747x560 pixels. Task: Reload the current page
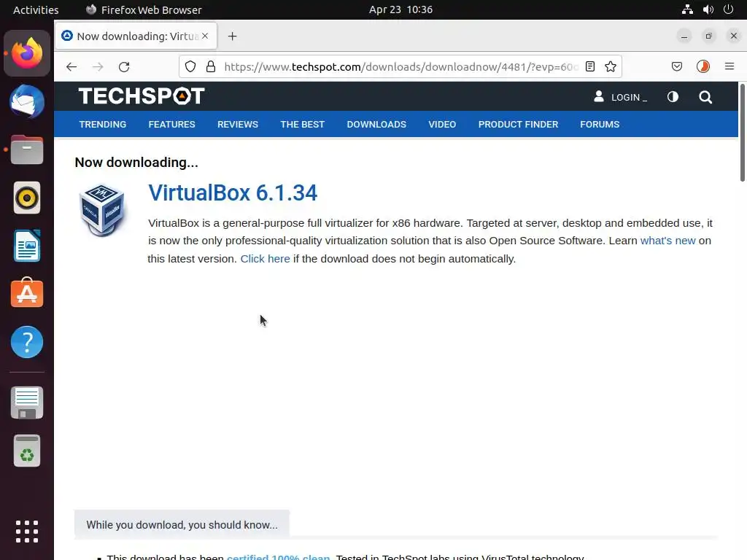pos(124,66)
